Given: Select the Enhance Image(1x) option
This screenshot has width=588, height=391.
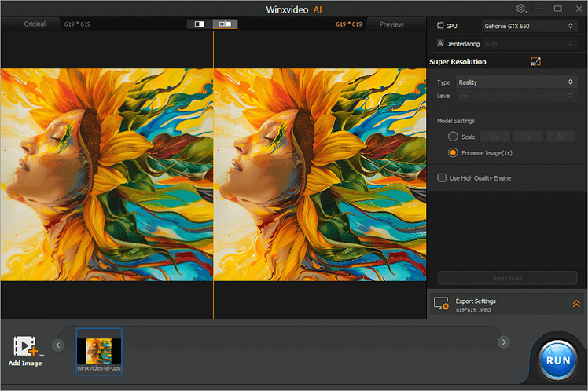Looking at the screenshot, I should pyautogui.click(x=453, y=152).
